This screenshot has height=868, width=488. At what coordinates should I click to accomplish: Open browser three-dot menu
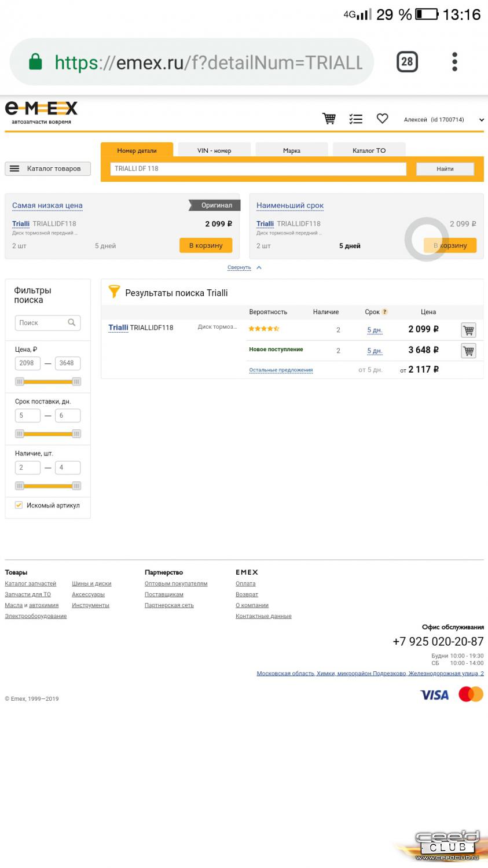tap(454, 62)
